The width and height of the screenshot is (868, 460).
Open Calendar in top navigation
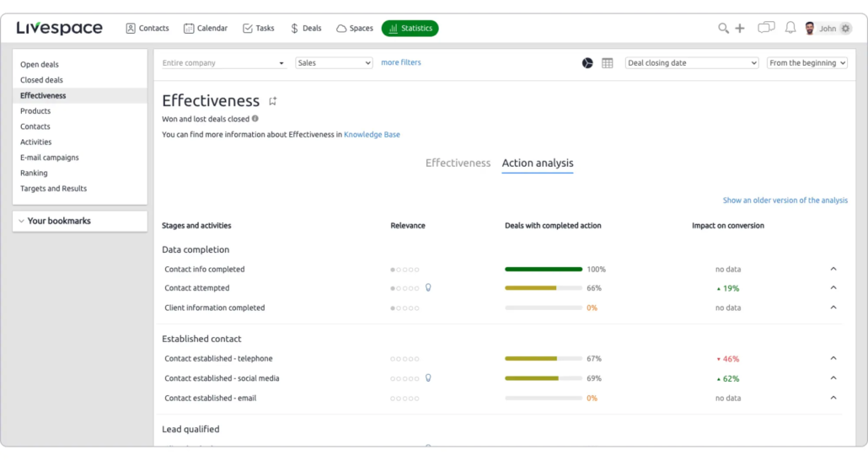coord(206,29)
